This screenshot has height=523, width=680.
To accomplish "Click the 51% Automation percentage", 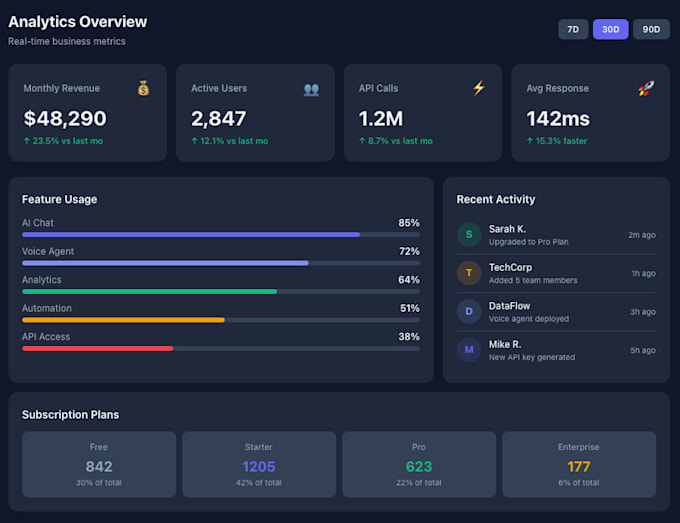I will [410, 308].
